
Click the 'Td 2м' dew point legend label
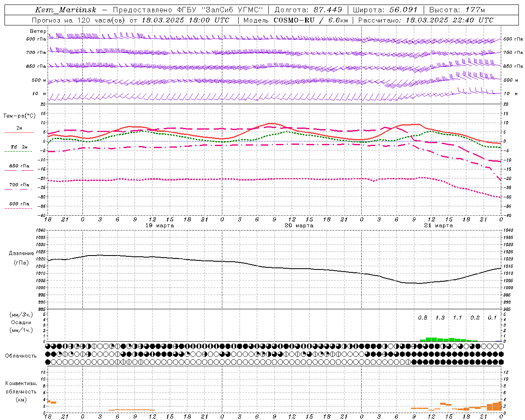coord(19,147)
